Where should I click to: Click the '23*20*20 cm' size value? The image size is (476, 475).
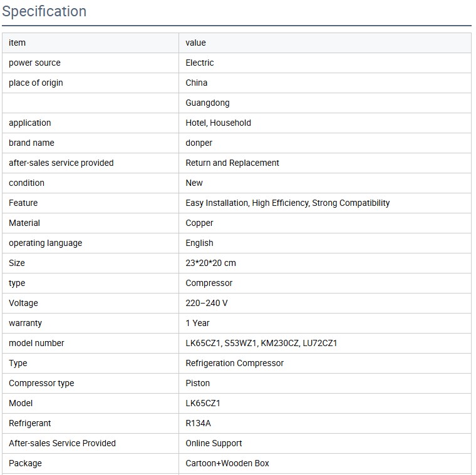210,263
